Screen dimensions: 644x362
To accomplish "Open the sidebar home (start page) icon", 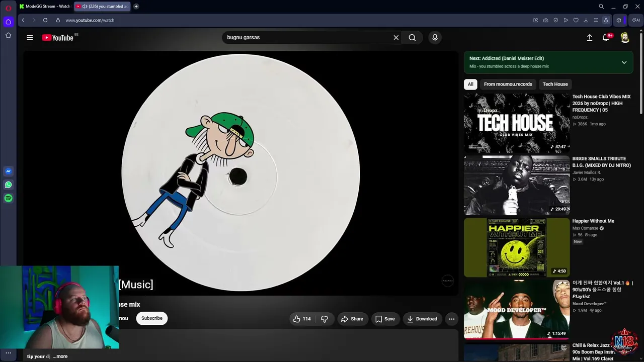I will [x=8, y=22].
